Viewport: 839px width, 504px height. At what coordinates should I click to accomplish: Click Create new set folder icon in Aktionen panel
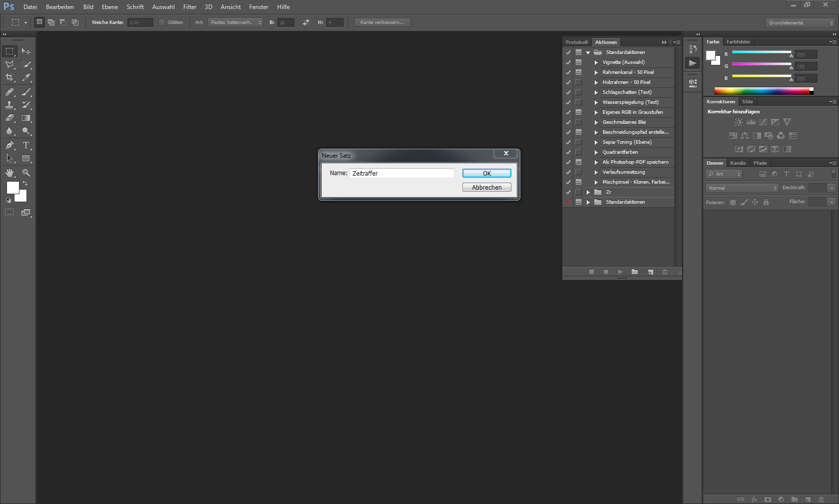635,272
